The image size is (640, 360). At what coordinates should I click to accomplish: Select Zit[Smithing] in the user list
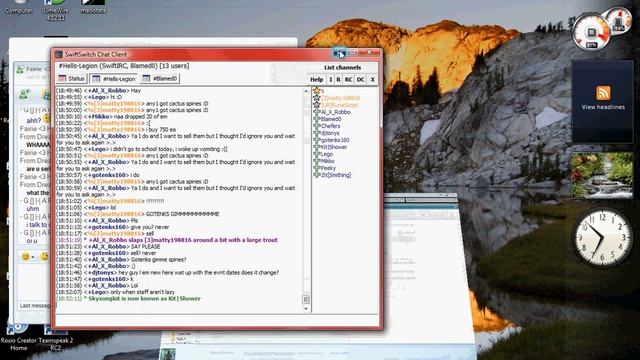pyautogui.click(x=336, y=175)
